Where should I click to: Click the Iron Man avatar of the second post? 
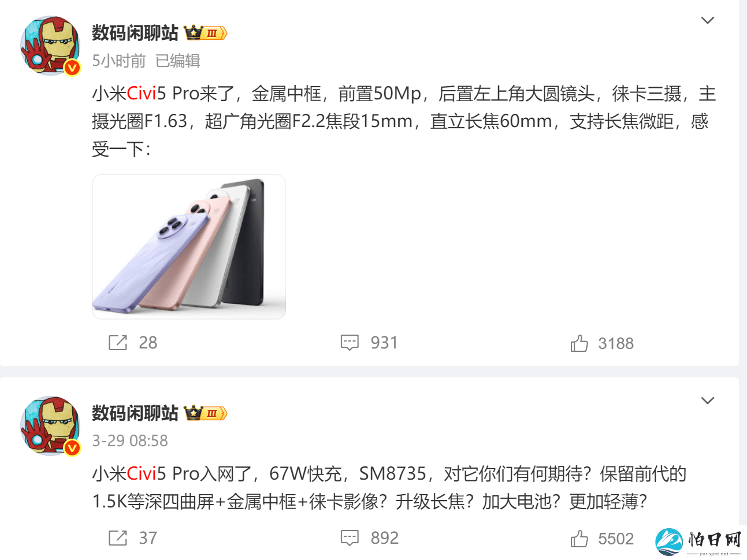click(x=50, y=426)
